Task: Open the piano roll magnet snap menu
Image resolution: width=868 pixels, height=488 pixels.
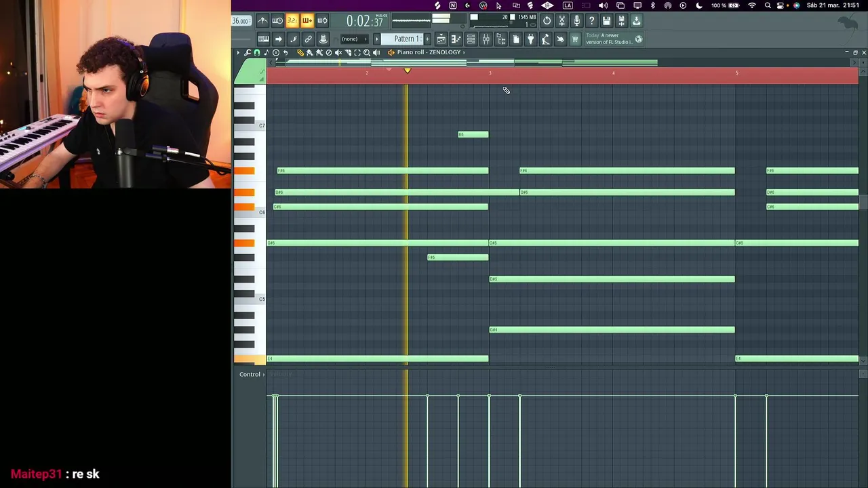Action: 257,52
